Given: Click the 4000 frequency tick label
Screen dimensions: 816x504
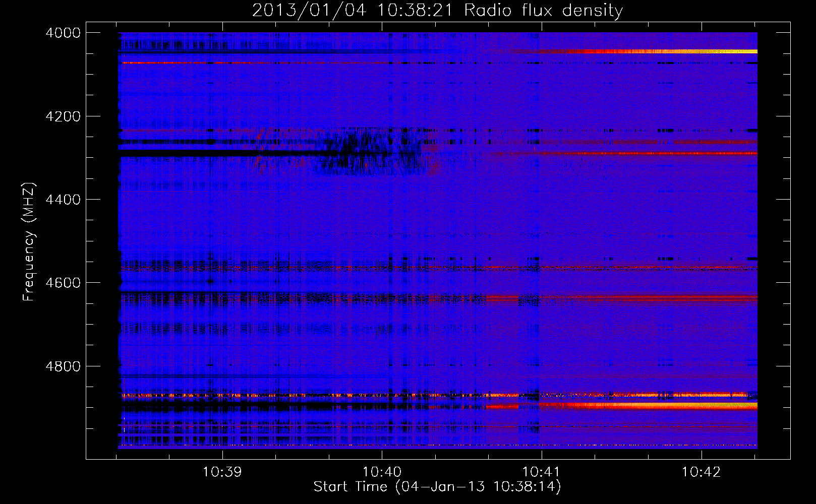Looking at the screenshot, I should [63, 33].
